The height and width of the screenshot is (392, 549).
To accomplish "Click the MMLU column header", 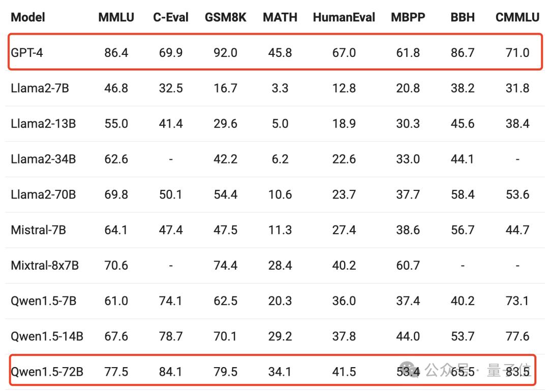I will coord(116,17).
